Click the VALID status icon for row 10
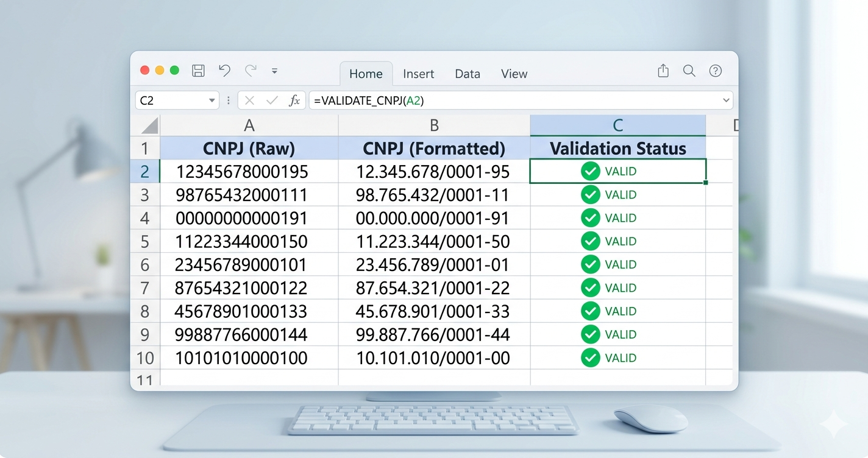Image resolution: width=868 pixels, height=458 pixels. pos(590,358)
